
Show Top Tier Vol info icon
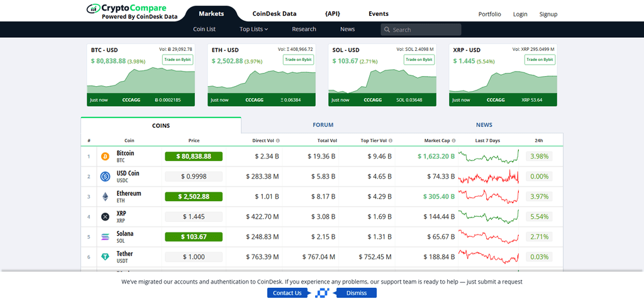click(x=390, y=140)
